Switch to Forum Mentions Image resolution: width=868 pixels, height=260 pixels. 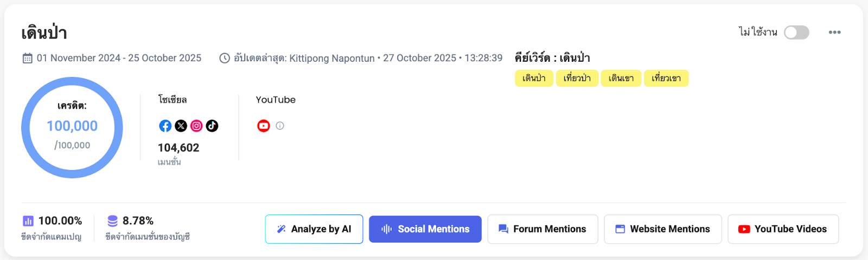(542, 229)
